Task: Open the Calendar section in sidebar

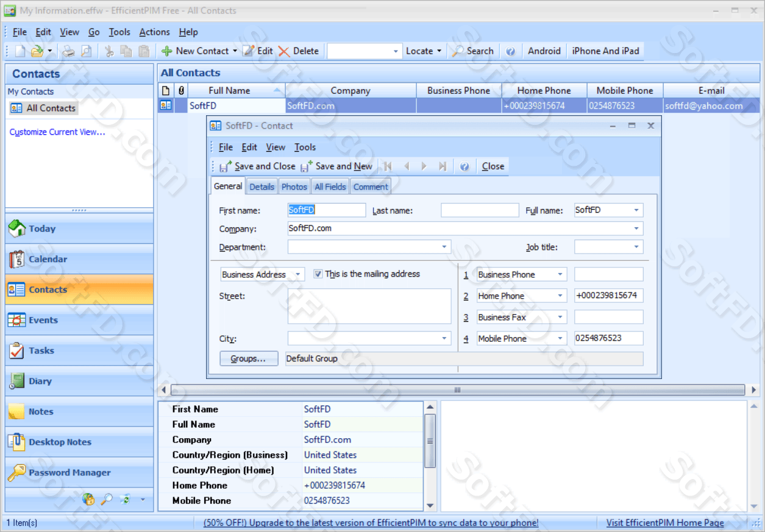Action: click(x=79, y=259)
